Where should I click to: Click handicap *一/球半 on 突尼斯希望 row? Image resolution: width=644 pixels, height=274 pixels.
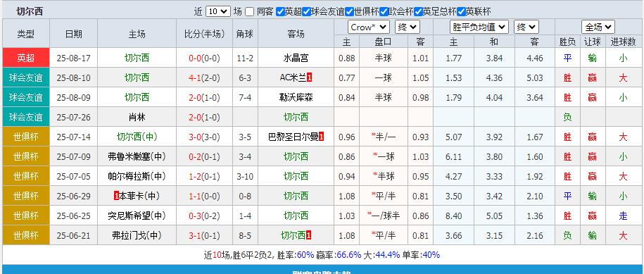(x=384, y=216)
